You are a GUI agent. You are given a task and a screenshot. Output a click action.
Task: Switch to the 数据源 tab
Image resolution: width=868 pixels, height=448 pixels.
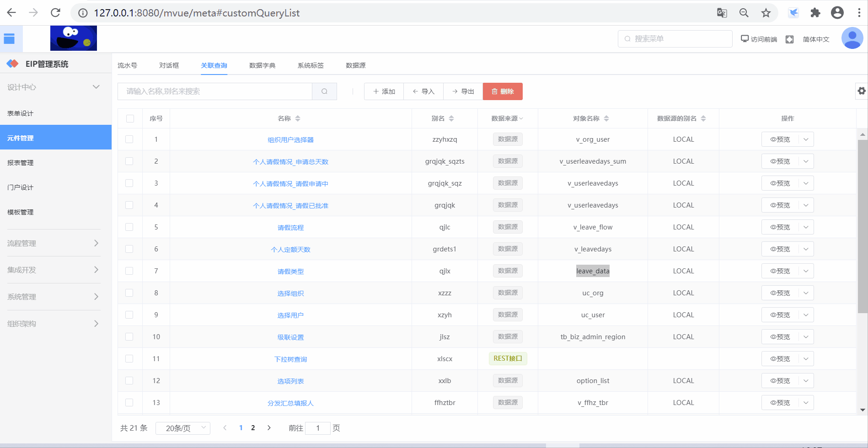pyautogui.click(x=356, y=65)
